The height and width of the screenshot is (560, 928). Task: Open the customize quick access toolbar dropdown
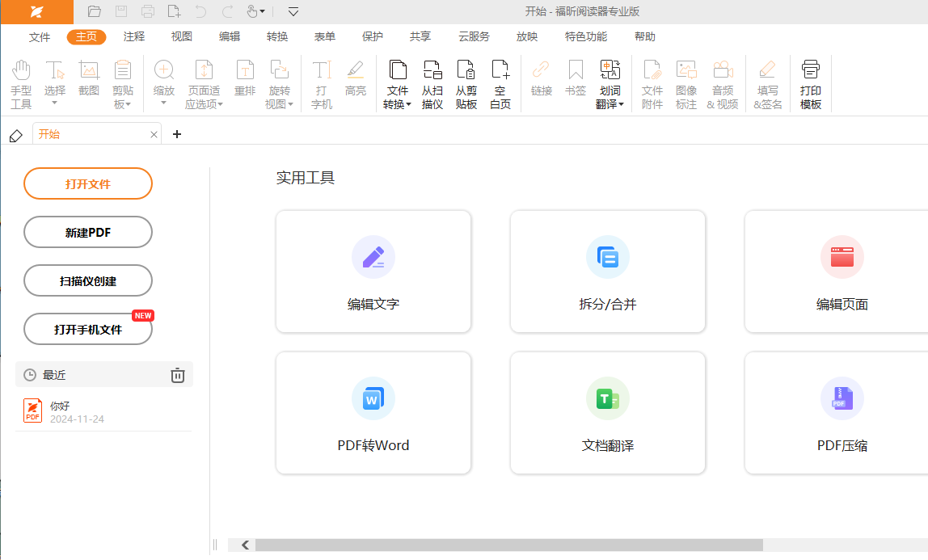(x=293, y=11)
